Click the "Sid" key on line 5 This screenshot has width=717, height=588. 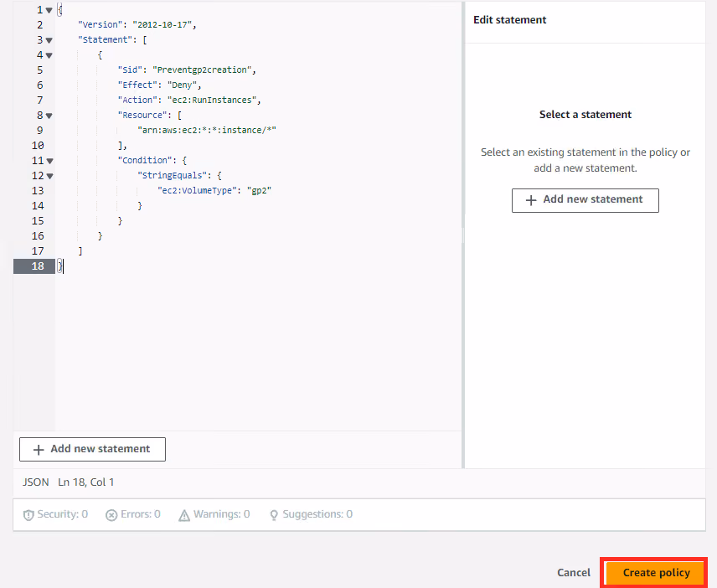click(130, 70)
